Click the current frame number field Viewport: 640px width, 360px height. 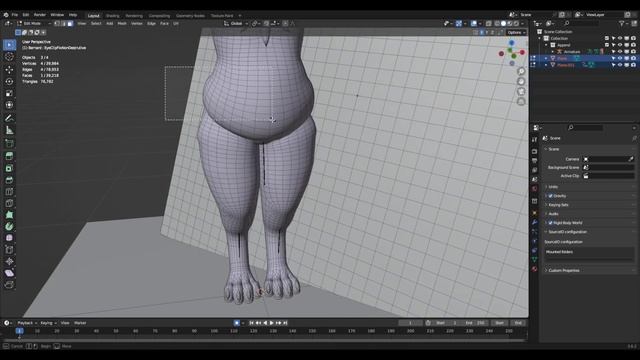coord(410,323)
